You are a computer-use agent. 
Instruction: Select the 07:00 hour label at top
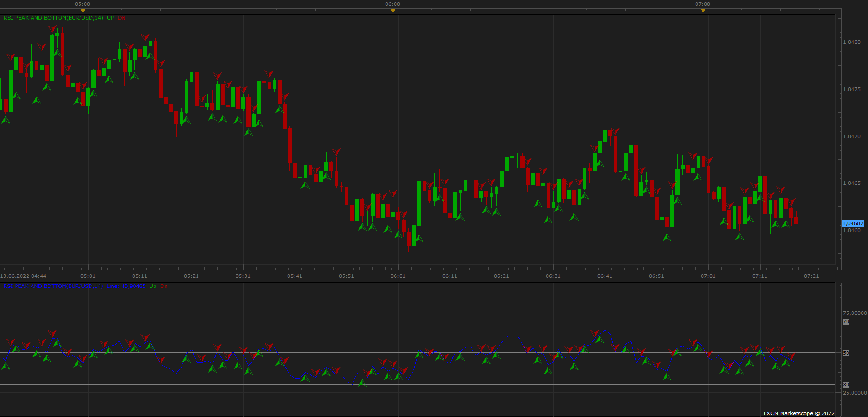(x=703, y=4)
